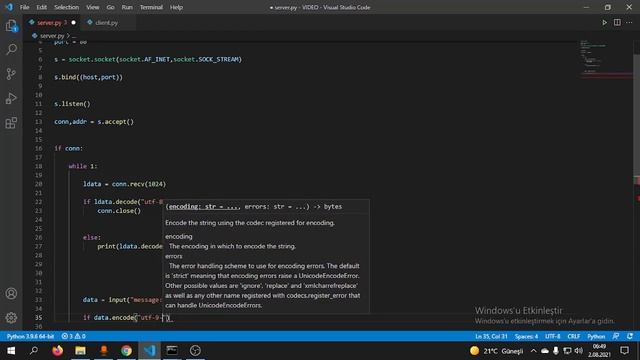The height and width of the screenshot is (360, 640).
Task: Open the Accounts menu icon
Action: [11, 293]
